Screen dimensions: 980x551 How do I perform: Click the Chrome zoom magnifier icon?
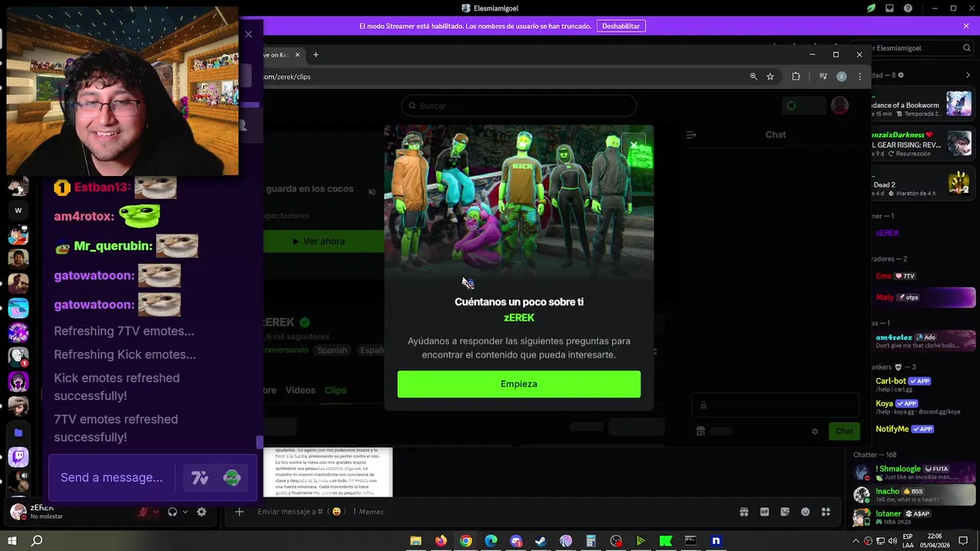click(753, 77)
